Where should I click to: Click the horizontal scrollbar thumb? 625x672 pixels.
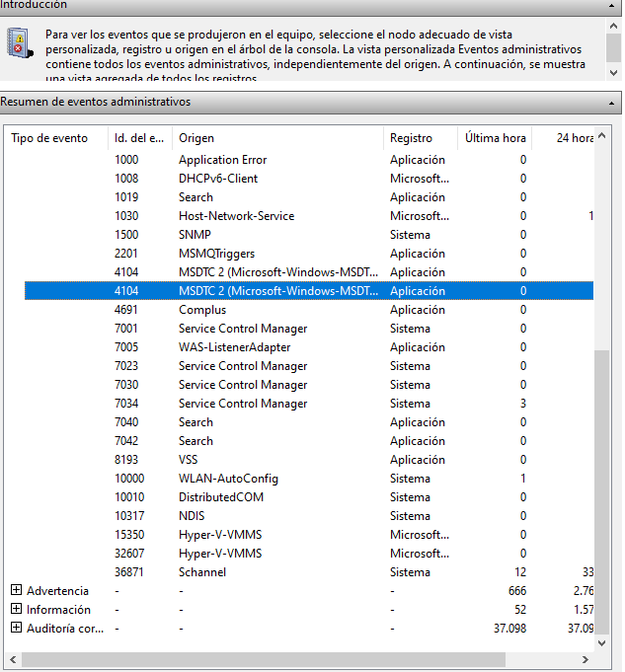click(264, 659)
